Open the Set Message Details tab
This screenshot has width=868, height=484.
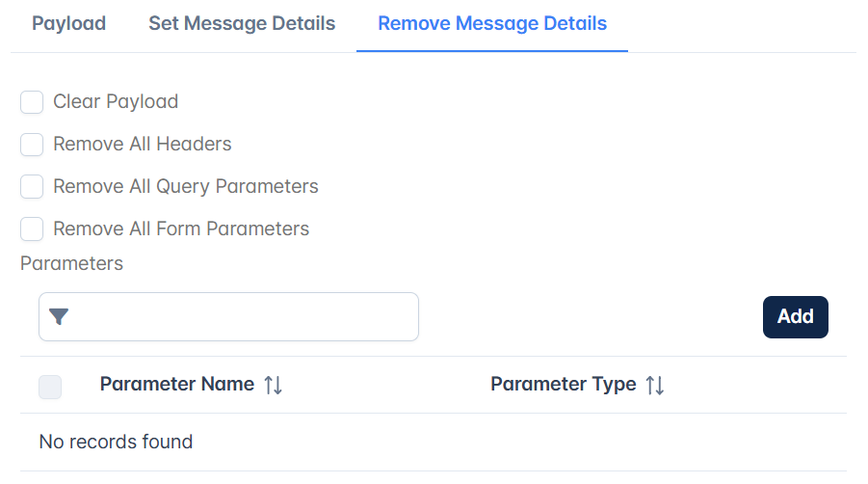(242, 24)
